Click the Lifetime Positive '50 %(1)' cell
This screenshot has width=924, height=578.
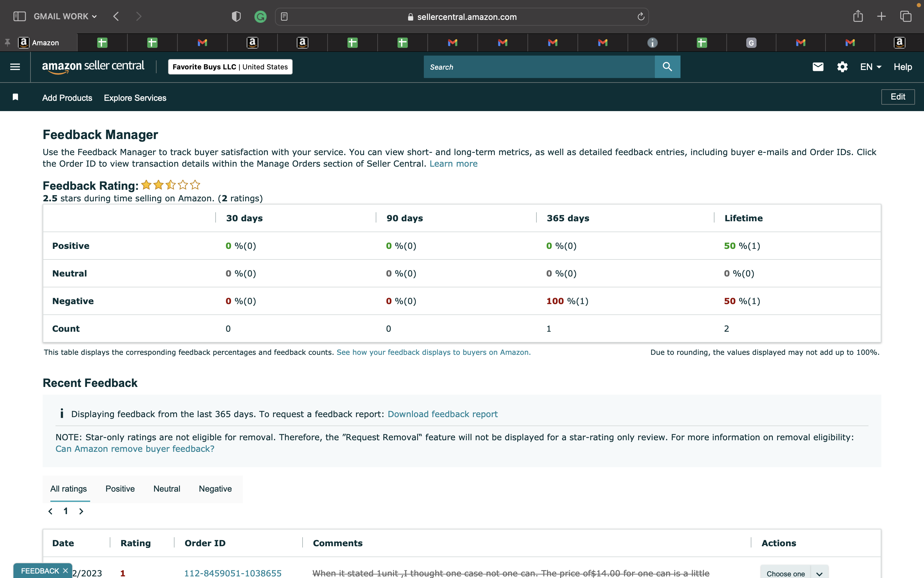pyautogui.click(x=742, y=246)
